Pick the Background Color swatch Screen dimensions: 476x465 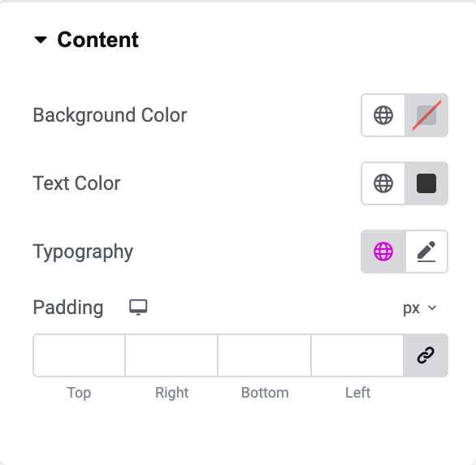click(426, 115)
